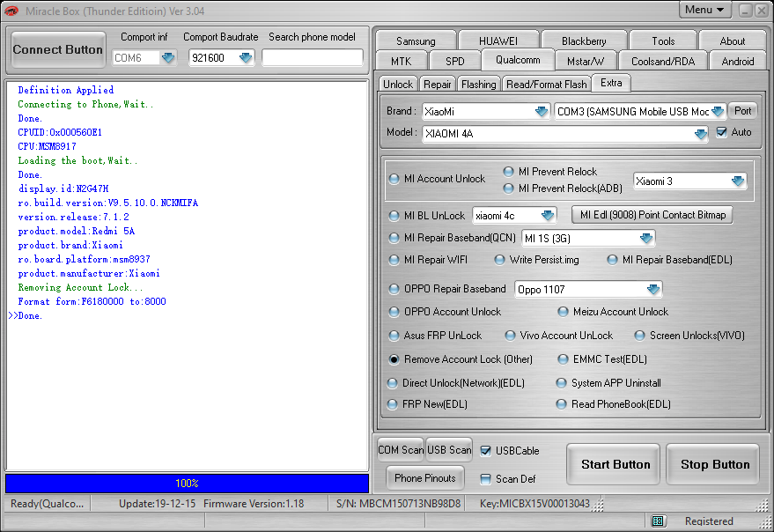The height and width of the screenshot is (532, 774).
Task: Select MI Account Unlock radio option
Action: (394, 179)
